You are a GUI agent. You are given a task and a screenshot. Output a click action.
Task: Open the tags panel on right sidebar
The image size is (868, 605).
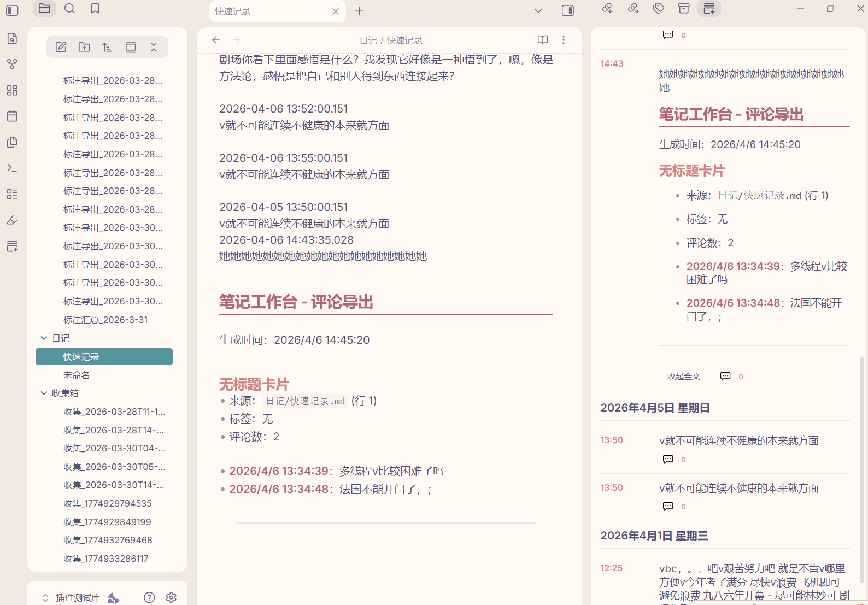point(659,9)
